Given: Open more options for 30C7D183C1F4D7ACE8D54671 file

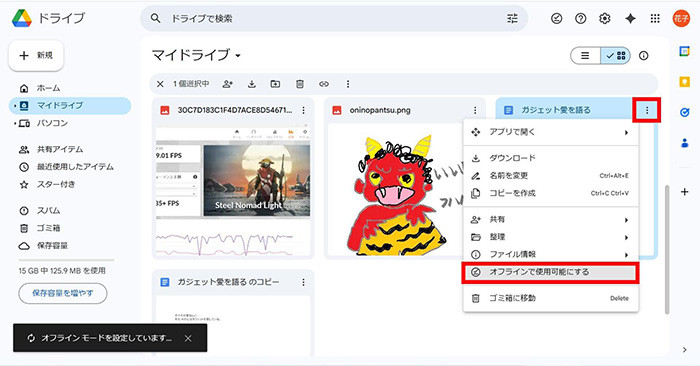Looking at the screenshot, I should [x=304, y=110].
